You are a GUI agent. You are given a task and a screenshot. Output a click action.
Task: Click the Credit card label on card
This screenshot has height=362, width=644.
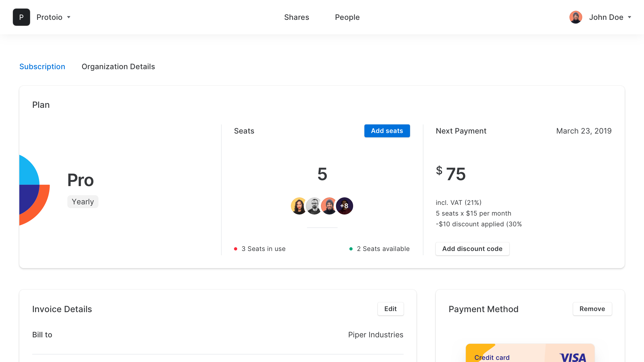click(x=492, y=357)
